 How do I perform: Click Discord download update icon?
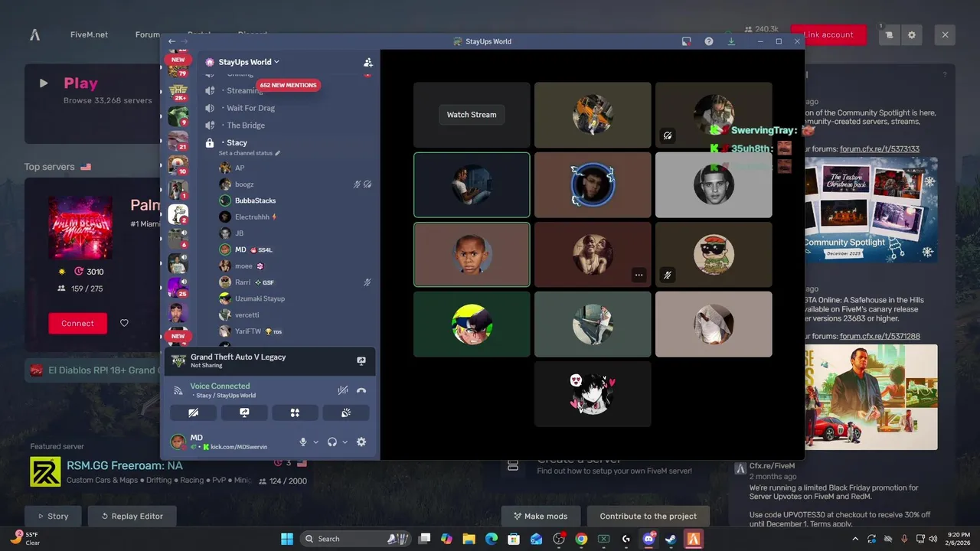coord(731,41)
